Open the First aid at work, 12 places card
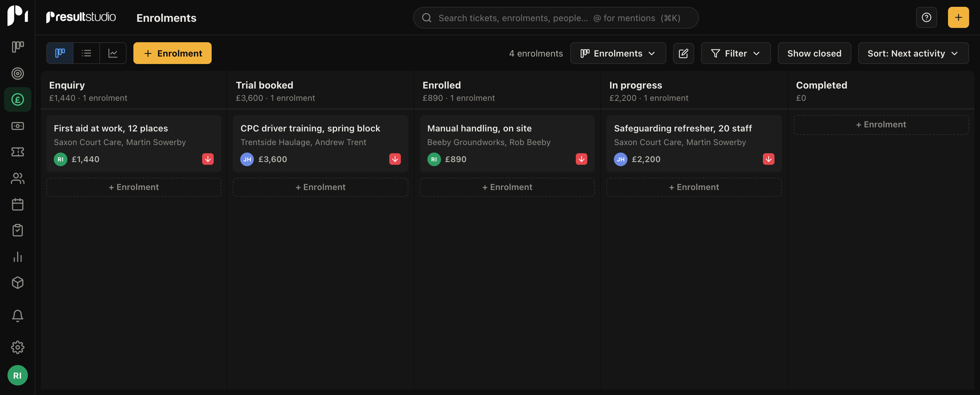 tap(133, 144)
